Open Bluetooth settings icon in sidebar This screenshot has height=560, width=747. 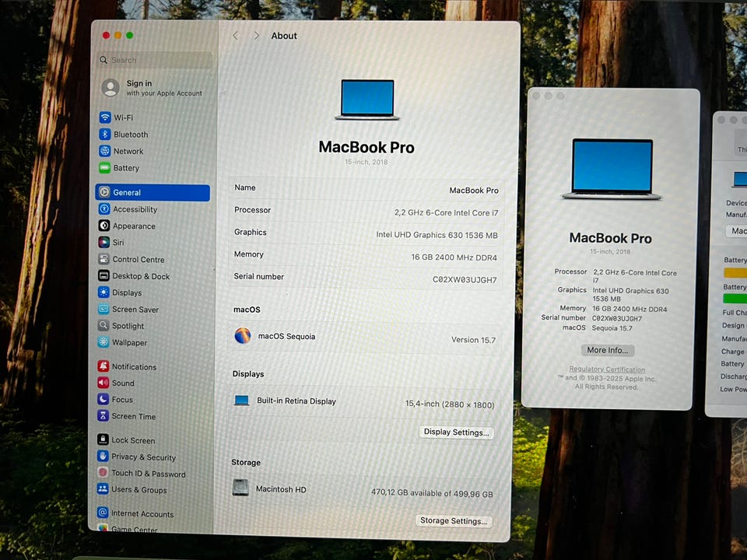[x=105, y=135]
